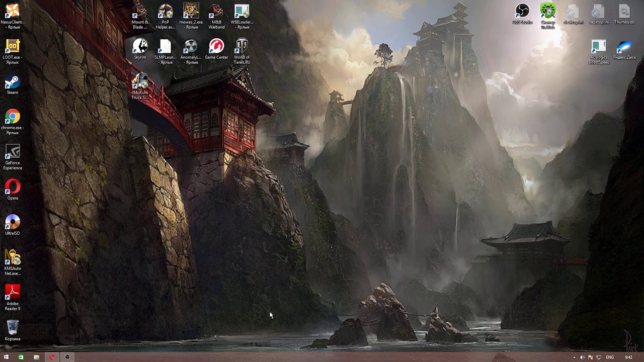
Task: Open File Explorer from the taskbar
Action: (x=36, y=357)
